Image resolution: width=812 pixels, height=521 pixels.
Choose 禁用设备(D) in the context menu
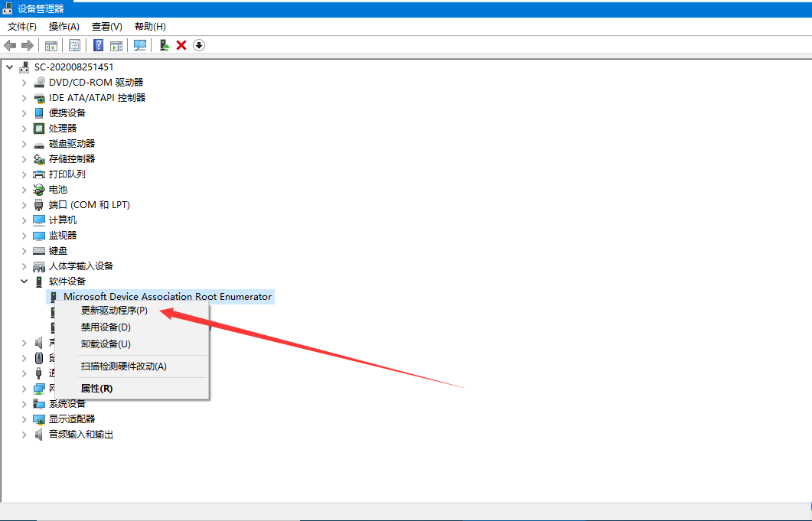pos(106,327)
